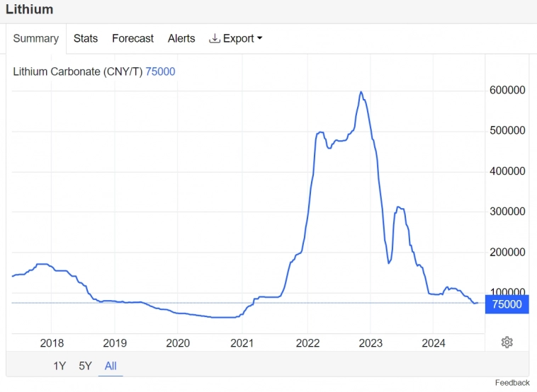Go to the Forecast tab
Screen dimensions: 537x392
click(132, 38)
